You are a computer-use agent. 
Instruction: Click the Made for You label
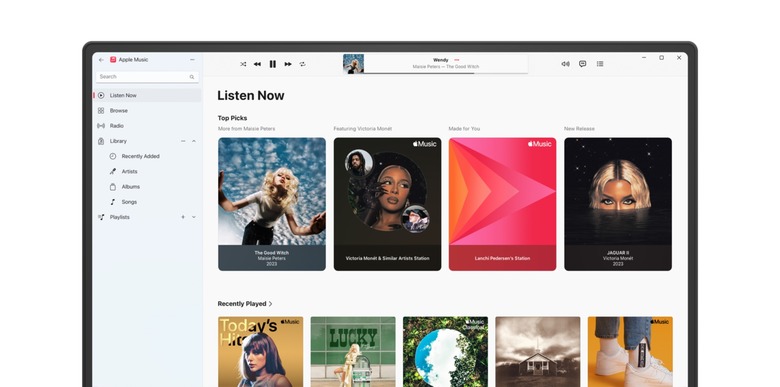(465, 129)
